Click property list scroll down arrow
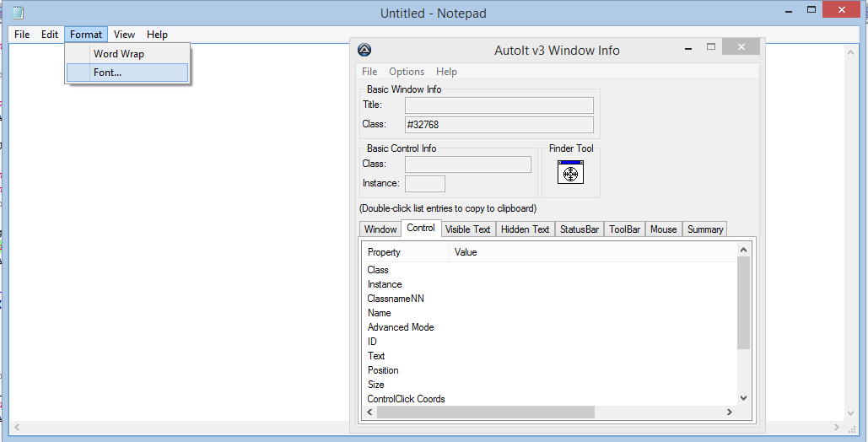 [743, 397]
